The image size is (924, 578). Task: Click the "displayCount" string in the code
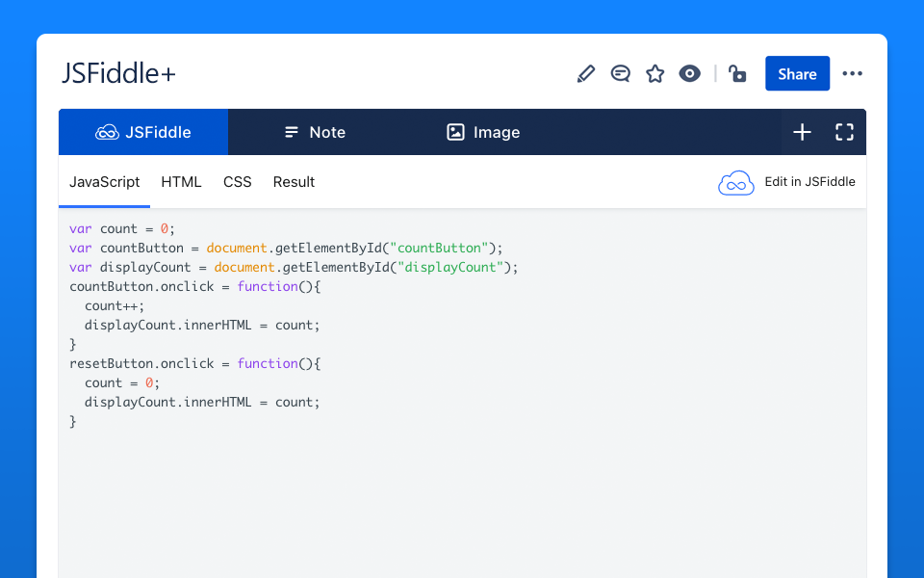[x=450, y=267]
